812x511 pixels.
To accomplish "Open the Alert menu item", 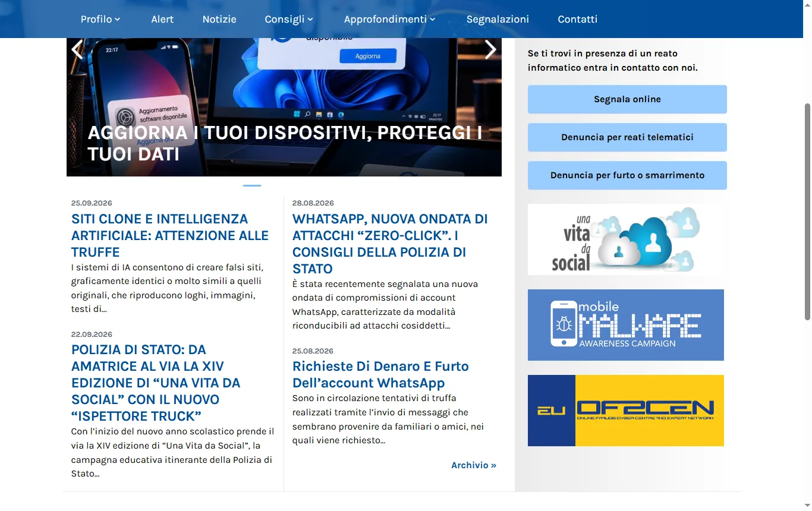I will coord(162,19).
